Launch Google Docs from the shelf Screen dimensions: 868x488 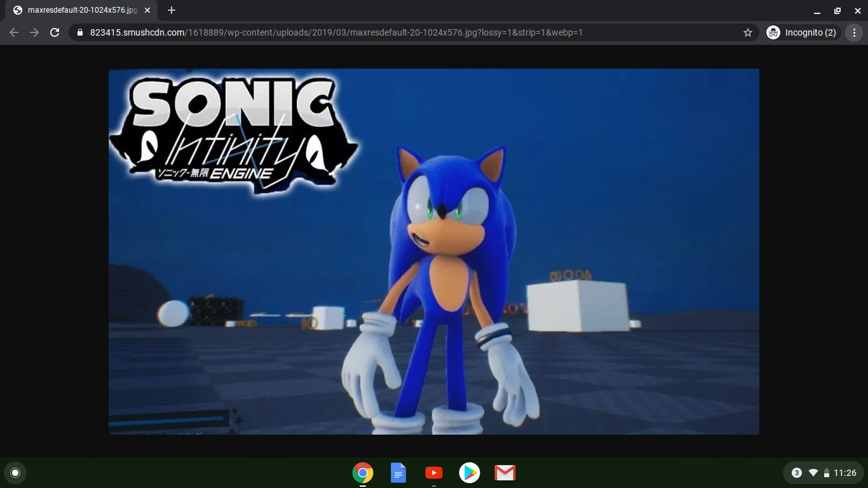[398, 473]
